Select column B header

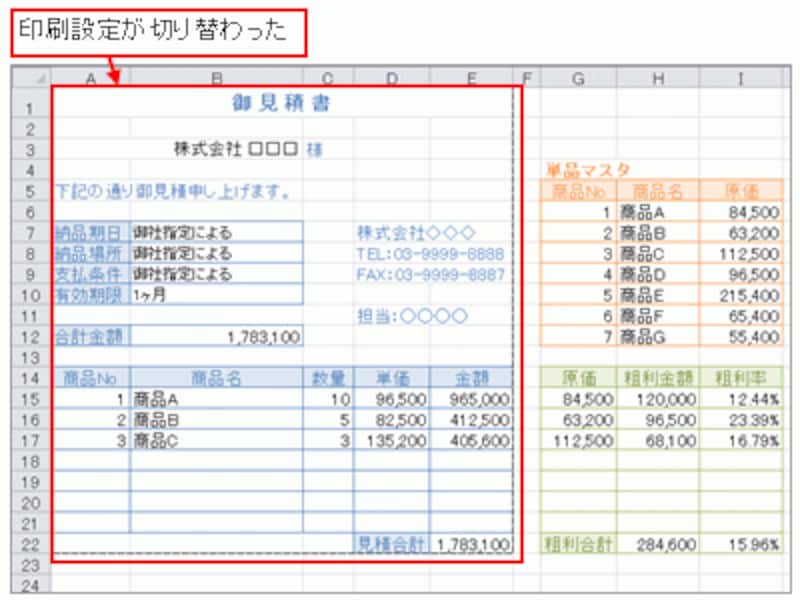217,78
